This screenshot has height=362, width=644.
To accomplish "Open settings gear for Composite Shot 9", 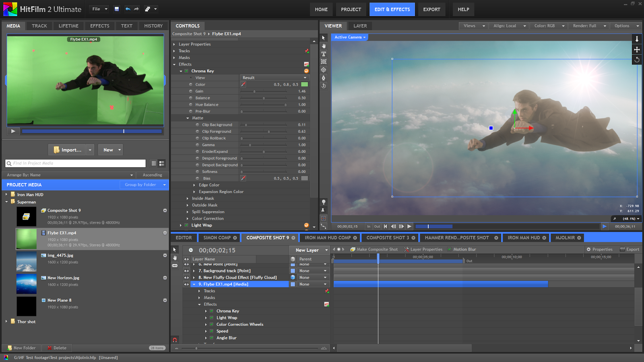I will coord(165,210).
